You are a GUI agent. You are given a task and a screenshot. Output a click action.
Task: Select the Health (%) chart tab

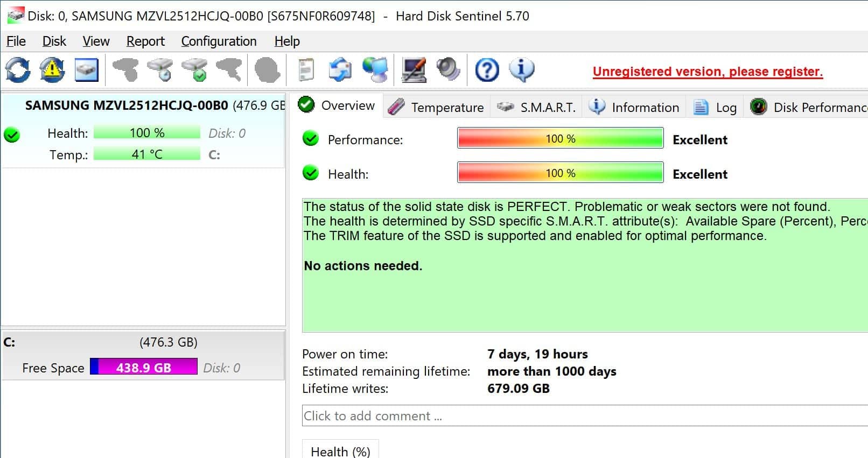[x=340, y=451]
